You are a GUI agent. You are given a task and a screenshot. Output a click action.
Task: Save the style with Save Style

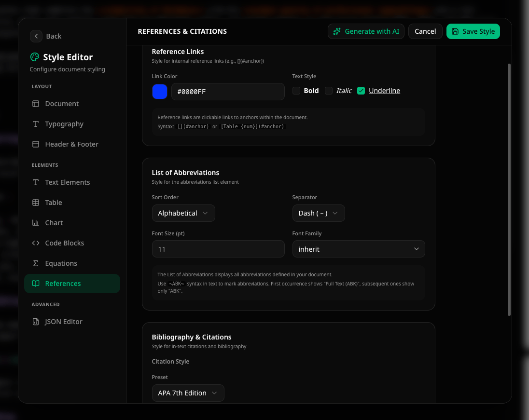[473, 31]
